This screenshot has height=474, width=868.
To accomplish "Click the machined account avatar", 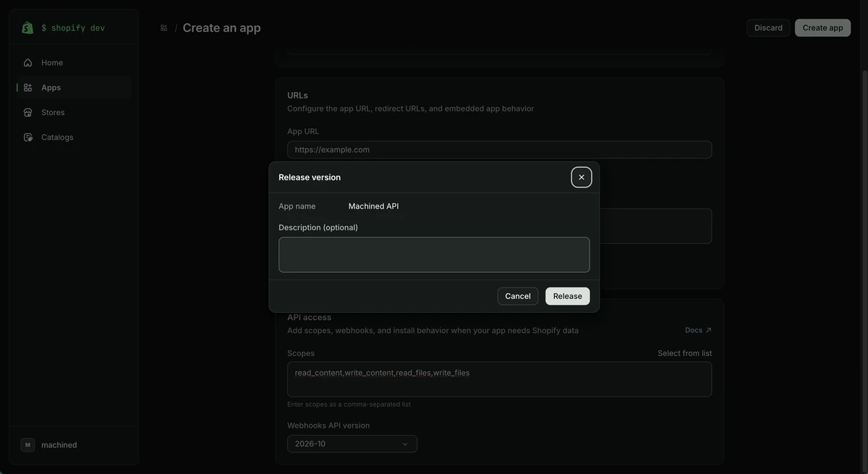I will 27,445.
